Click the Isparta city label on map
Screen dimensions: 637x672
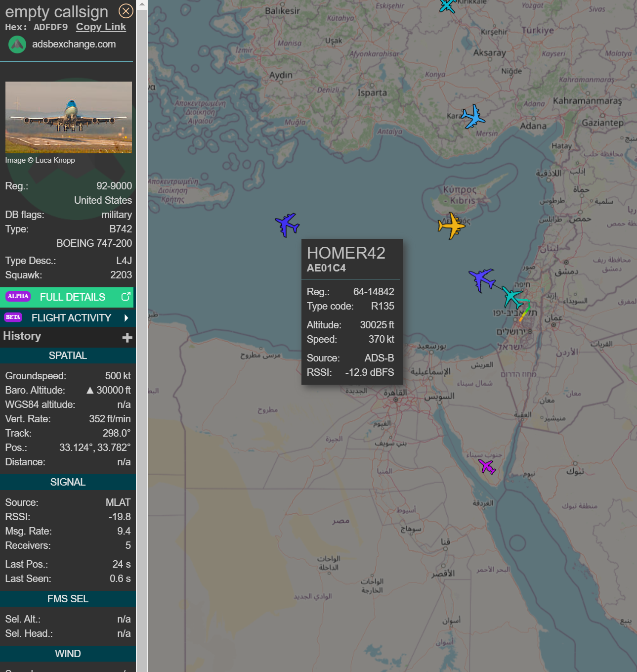pyautogui.click(x=372, y=92)
